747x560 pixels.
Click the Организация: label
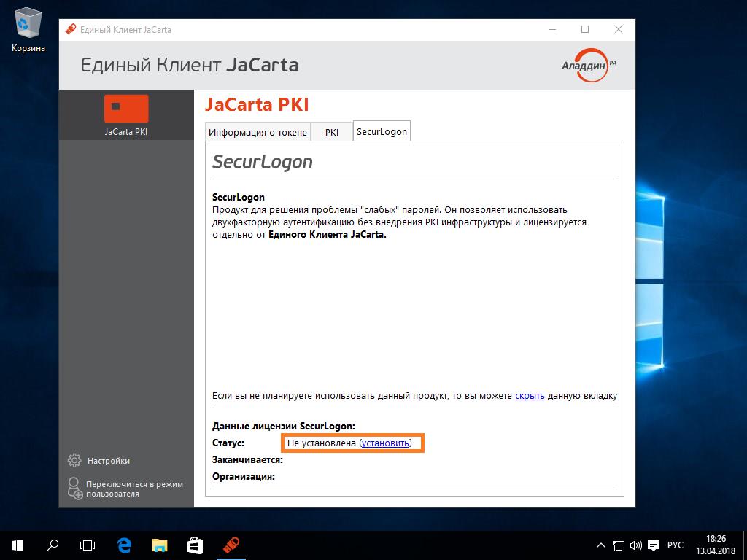(x=244, y=476)
